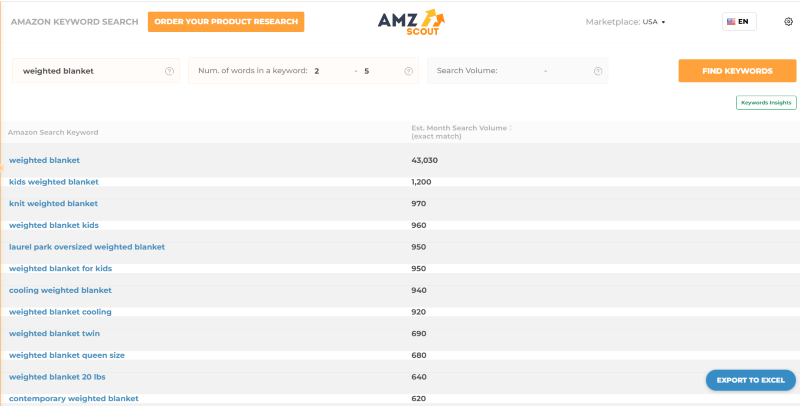
Task: Click the 920 search volume value
Action: point(418,312)
